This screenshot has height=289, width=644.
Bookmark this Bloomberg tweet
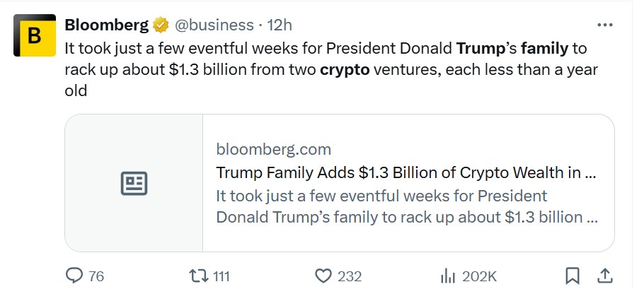(x=572, y=276)
